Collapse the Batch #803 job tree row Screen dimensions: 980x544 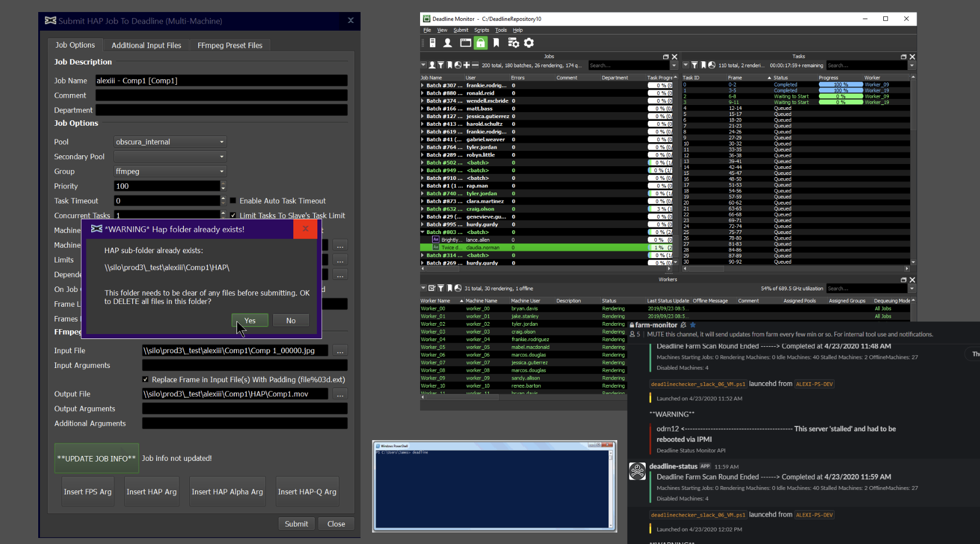pyautogui.click(x=422, y=232)
